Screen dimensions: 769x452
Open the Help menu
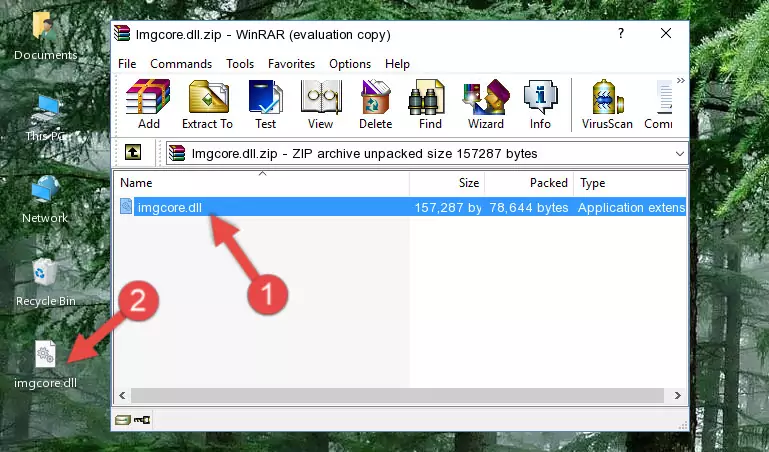coord(397,64)
